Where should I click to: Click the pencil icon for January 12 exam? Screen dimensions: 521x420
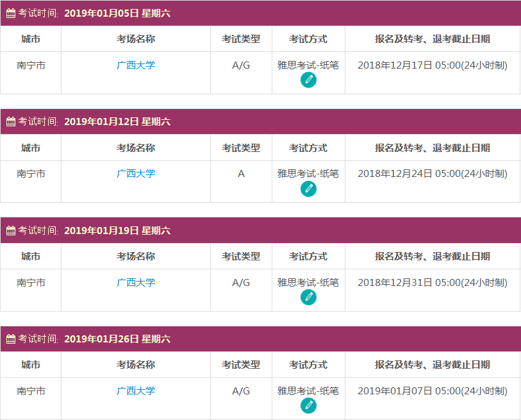point(308,189)
